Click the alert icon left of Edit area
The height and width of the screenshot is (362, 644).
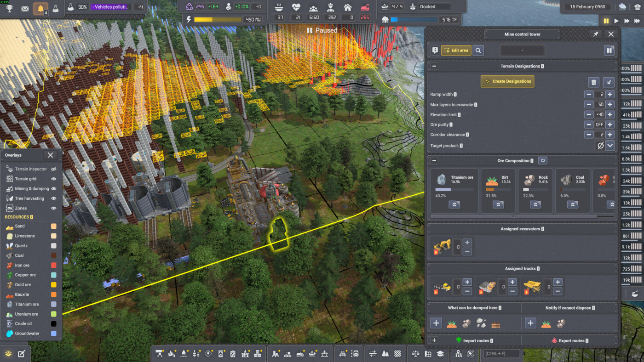[x=435, y=51]
